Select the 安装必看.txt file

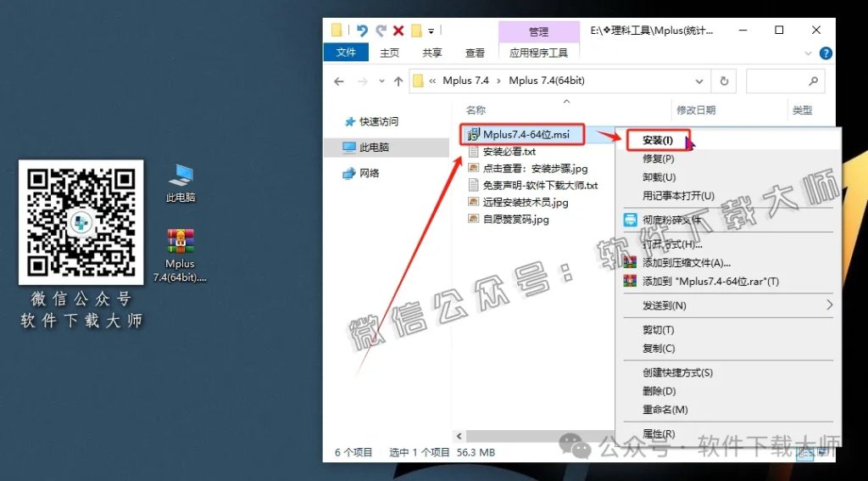pyautogui.click(x=509, y=151)
